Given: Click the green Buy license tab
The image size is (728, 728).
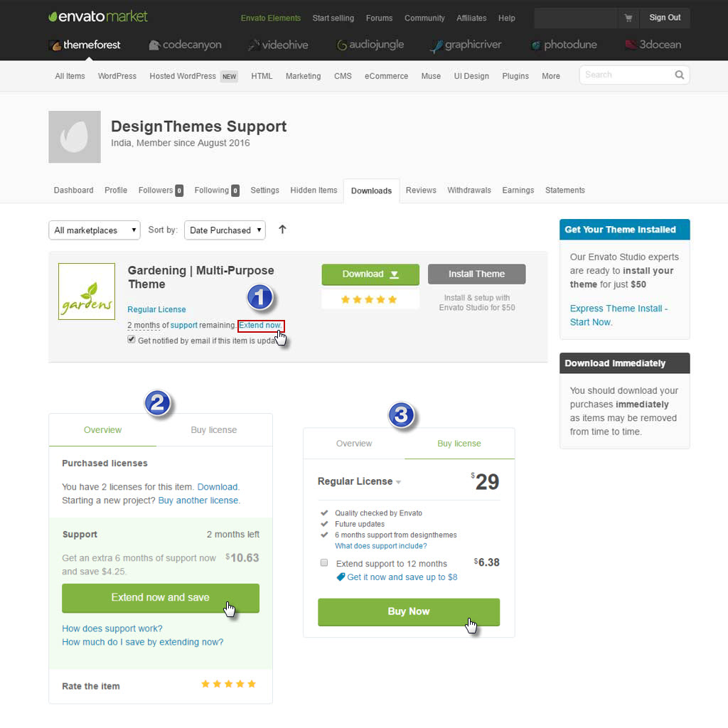Looking at the screenshot, I should point(459,444).
